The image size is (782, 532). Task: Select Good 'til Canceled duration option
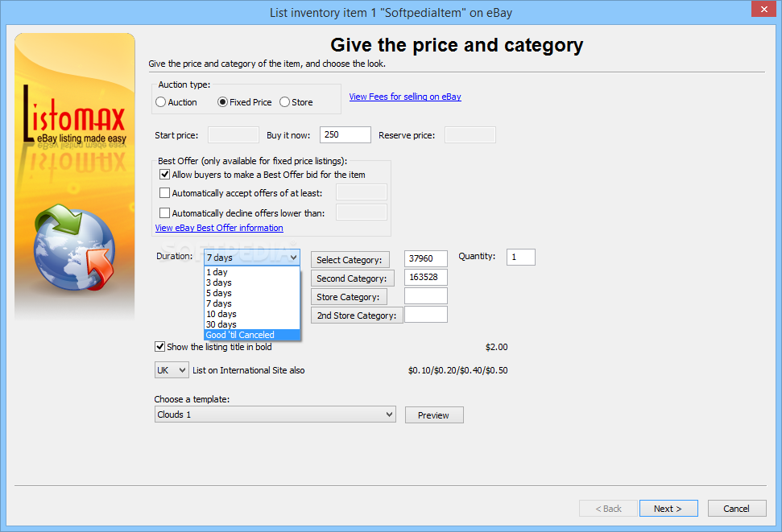(x=252, y=335)
